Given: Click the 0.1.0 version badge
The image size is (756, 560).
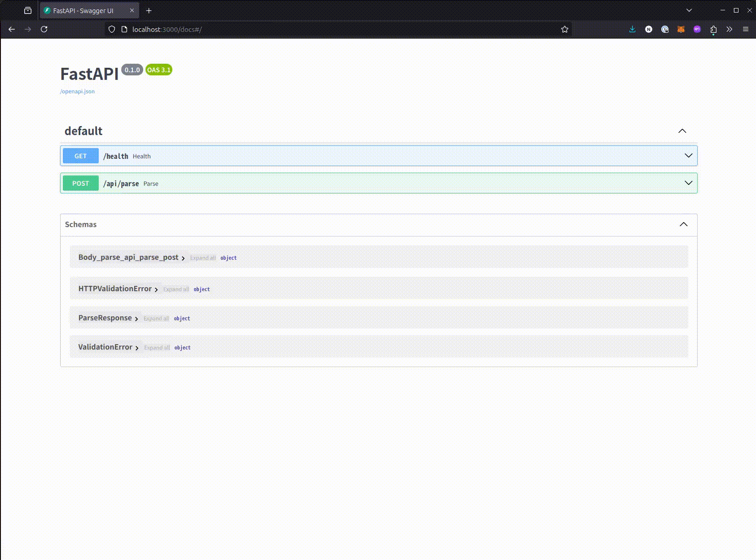Looking at the screenshot, I should [132, 70].
